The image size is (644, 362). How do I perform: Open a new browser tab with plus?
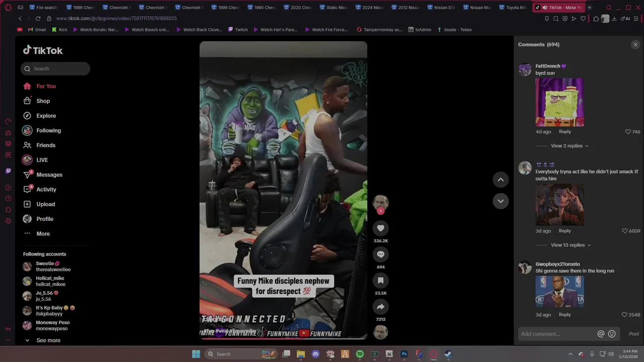tap(589, 8)
